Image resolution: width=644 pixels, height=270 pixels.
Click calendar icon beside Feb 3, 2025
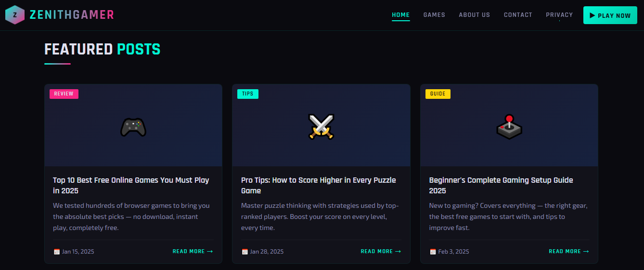point(433,252)
